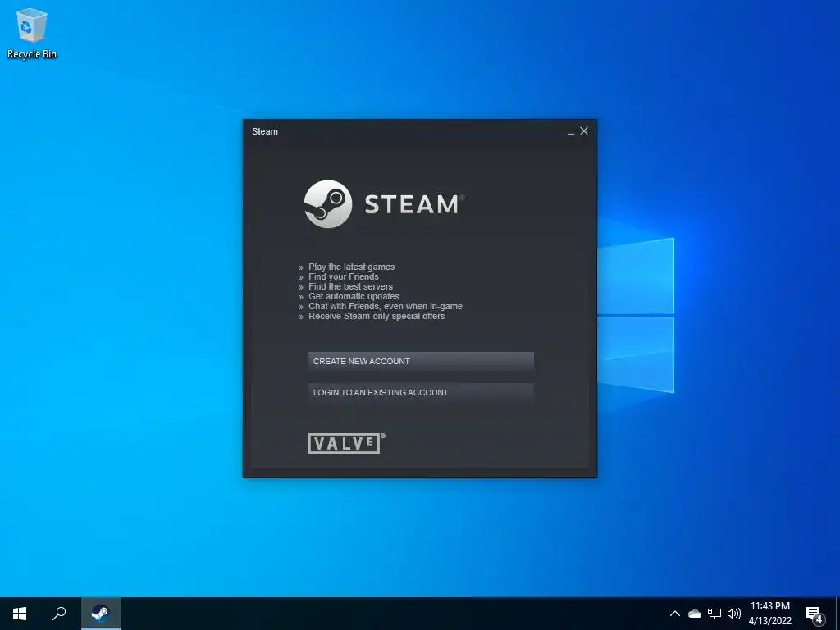The width and height of the screenshot is (840, 630).
Task: Select the Recycle Bin desktop icon
Action: point(32,34)
